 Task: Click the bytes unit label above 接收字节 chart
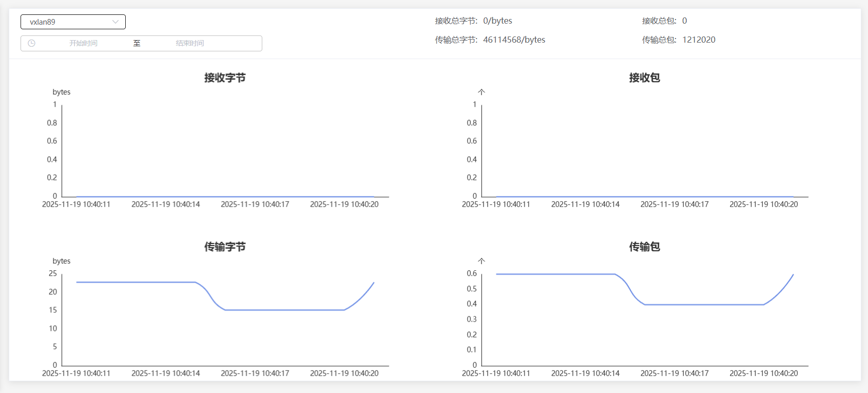(x=62, y=92)
